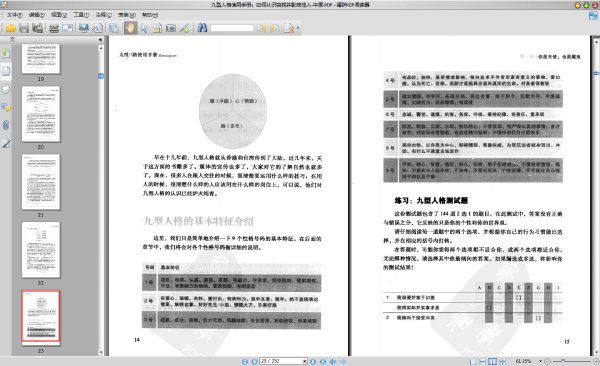Click the monitor full-screen view icon

point(84,28)
